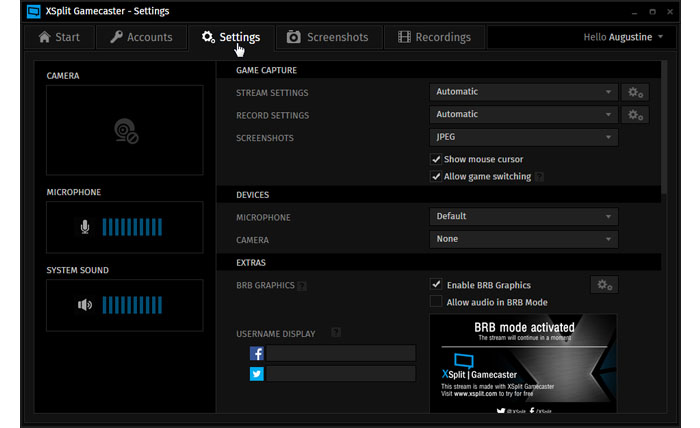Toggle the Allow game switching checkbox
The image size is (700, 428).
click(x=436, y=176)
